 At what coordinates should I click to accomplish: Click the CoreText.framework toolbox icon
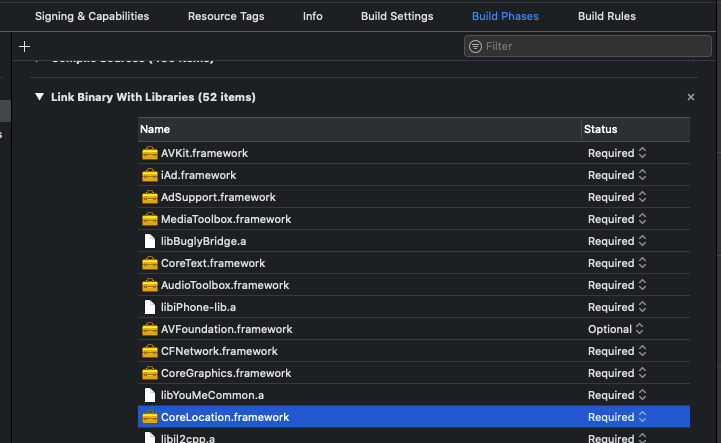point(150,263)
